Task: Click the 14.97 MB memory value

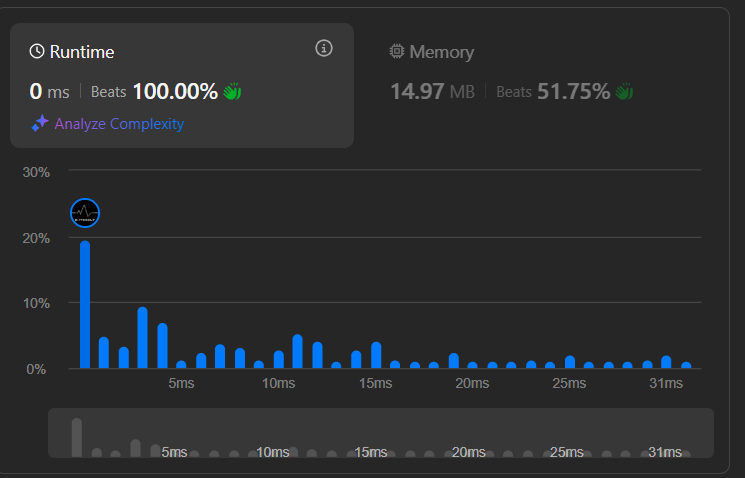Action: pos(432,92)
